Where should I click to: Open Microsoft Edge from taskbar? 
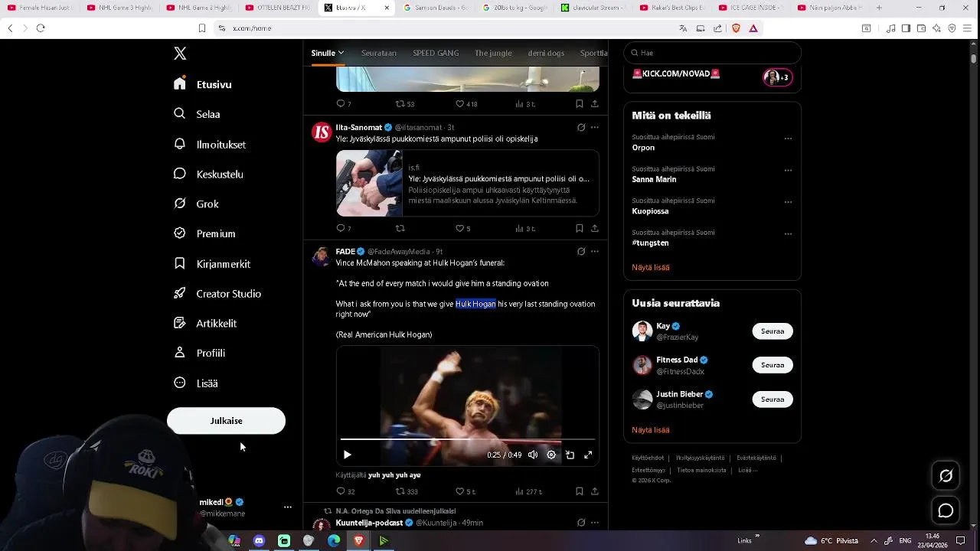(x=334, y=541)
